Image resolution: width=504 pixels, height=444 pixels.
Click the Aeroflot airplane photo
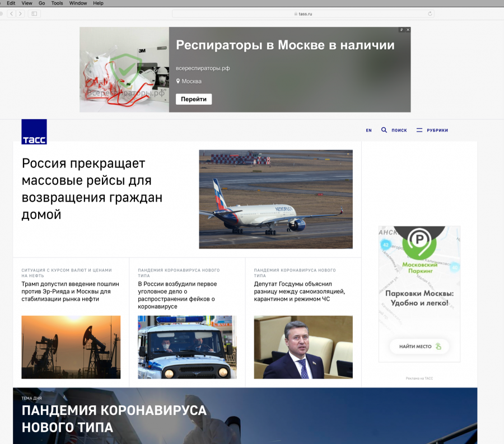[x=276, y=199]
